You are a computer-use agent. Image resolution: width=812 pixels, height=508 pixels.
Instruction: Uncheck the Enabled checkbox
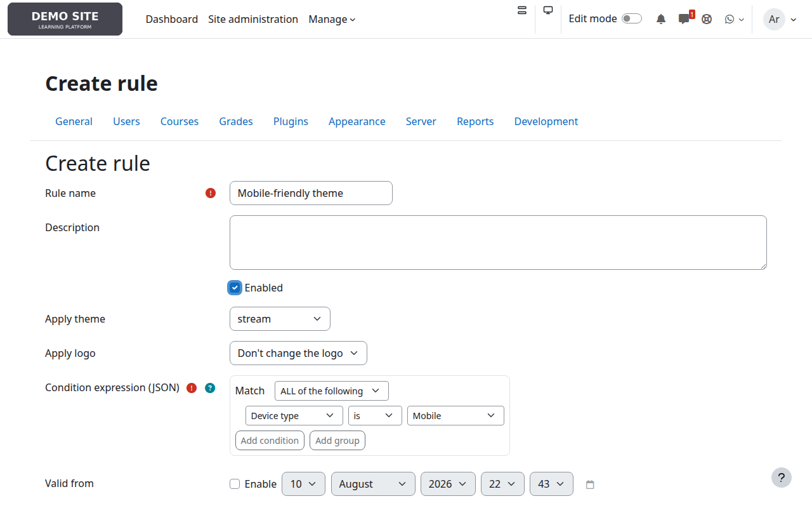(235, 288)
